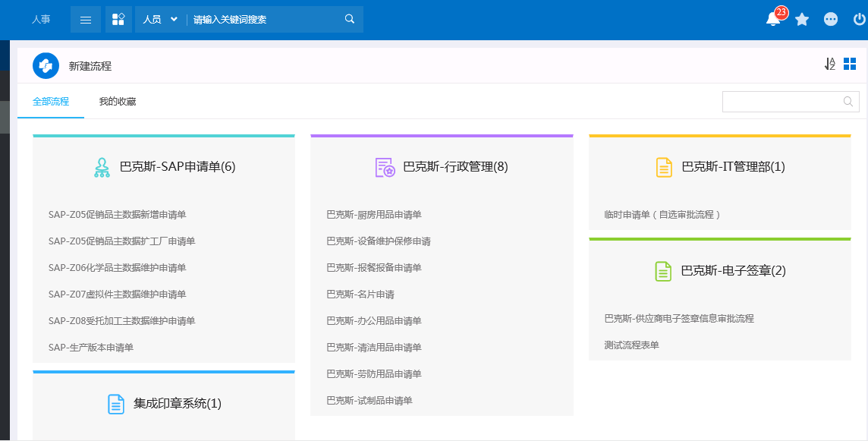The width and height of the screenshot is (868, 441).
Task: Click the power logout icon
Action: (859, 20)
